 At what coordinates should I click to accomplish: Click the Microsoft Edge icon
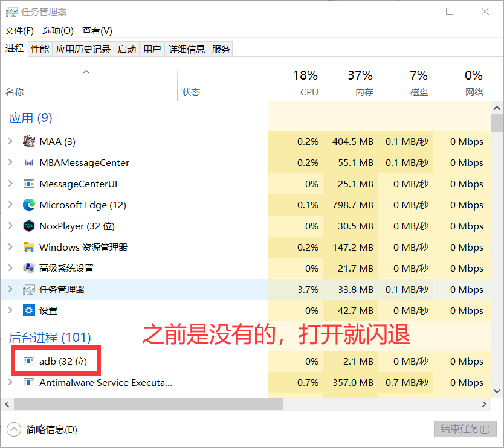[29, 205]
